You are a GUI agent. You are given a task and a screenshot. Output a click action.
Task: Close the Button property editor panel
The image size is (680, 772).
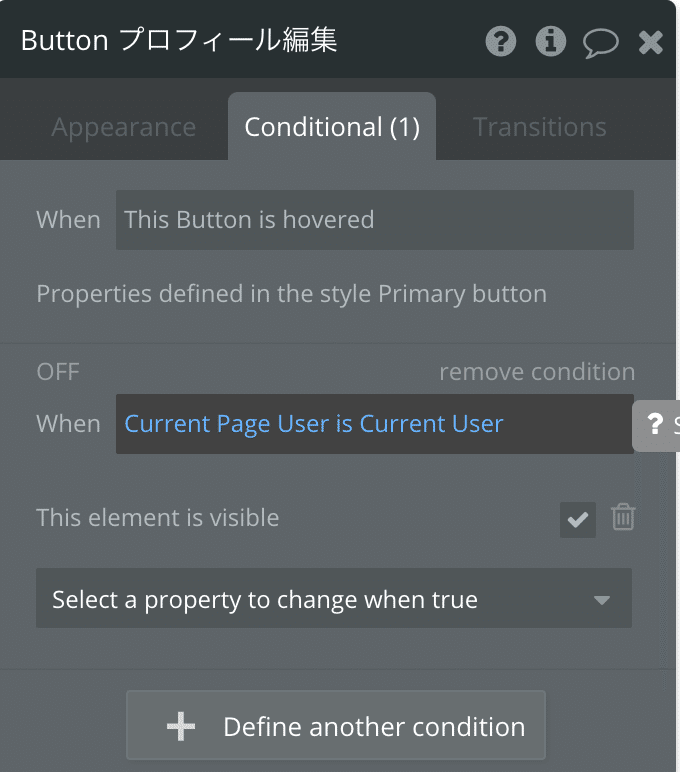[650, 42]
